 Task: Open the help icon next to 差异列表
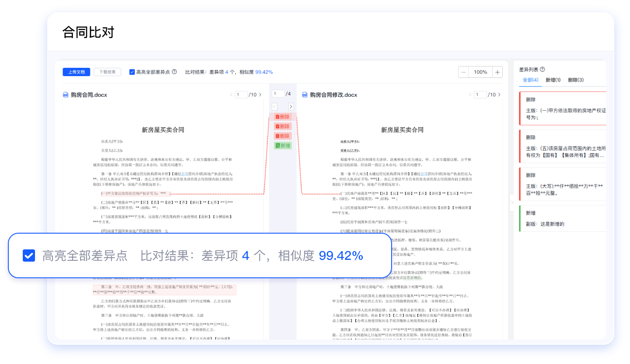pos(542,70)
